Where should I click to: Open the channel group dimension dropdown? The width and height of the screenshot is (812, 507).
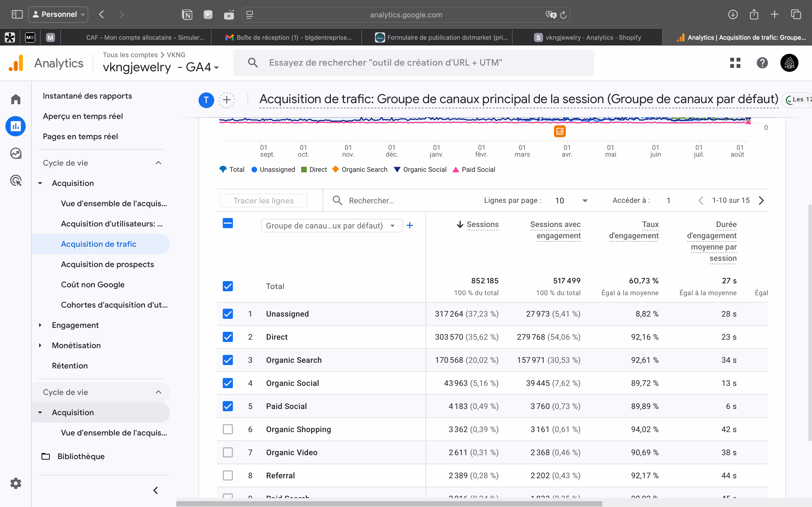click(x=331, y=226)
